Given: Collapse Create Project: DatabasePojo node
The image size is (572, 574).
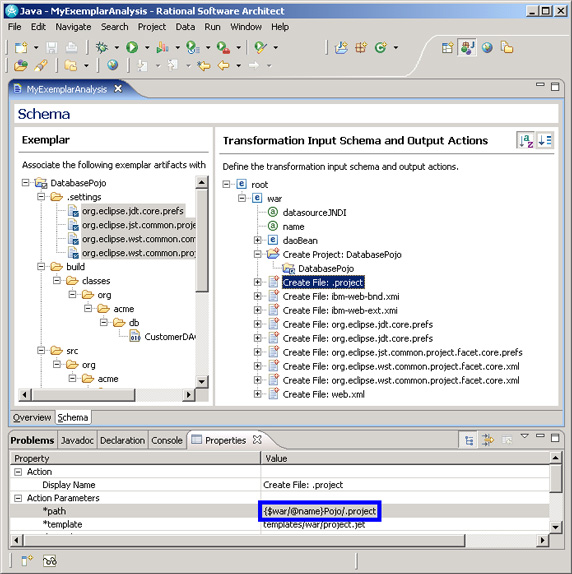Looking at the screenshot, I should 258,254.
